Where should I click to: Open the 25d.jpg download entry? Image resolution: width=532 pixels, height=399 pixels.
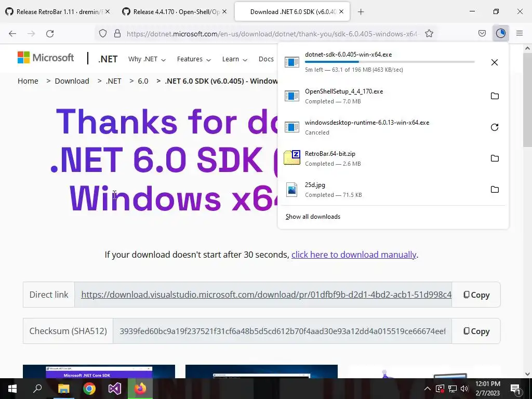382,190
